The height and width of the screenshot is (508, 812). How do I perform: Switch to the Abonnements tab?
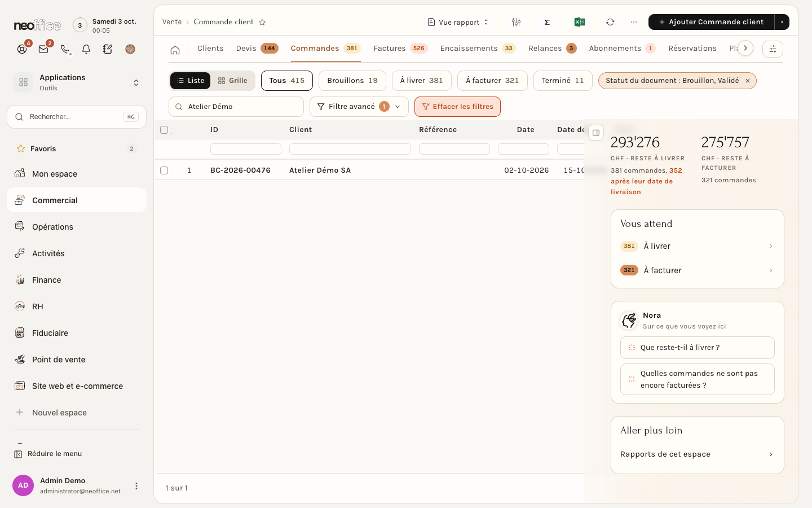[622, 49]
